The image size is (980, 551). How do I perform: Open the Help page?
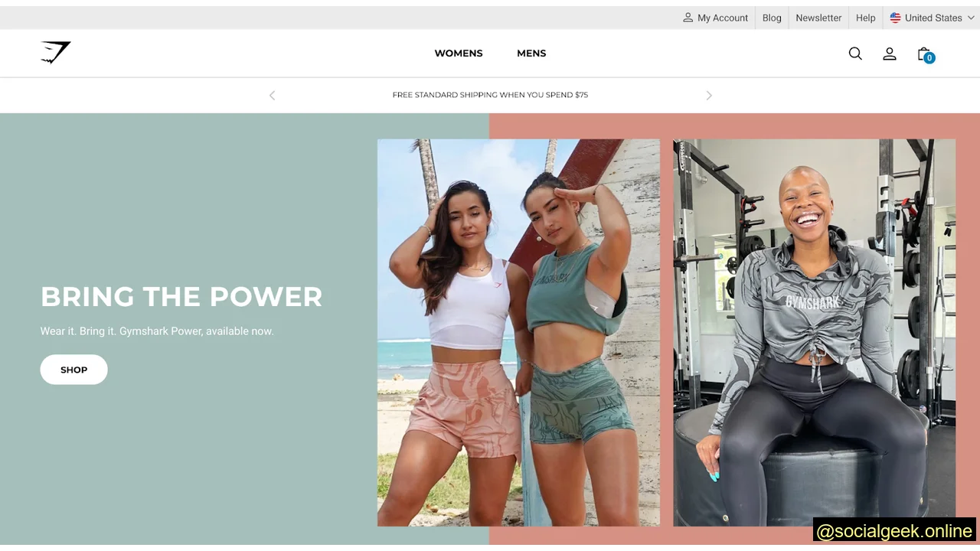(865, 17)
